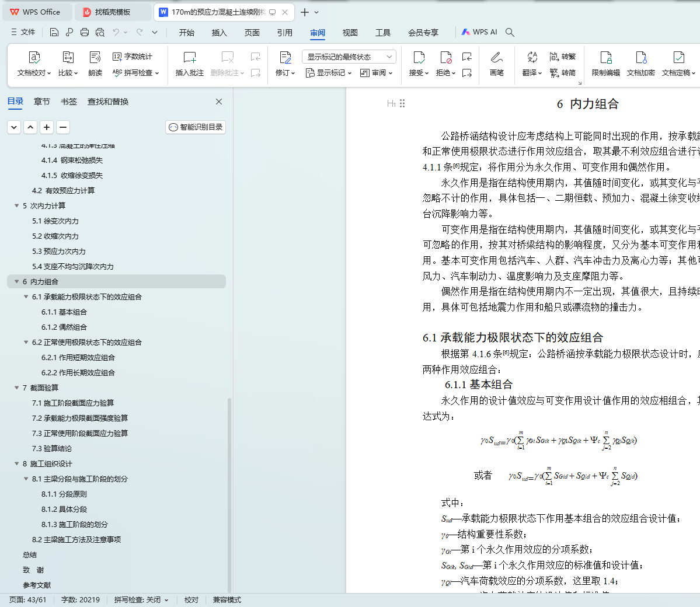This screenshot has height=607, width=700.
Task: Open 文档加密 document encryption
Action: point(640,64)
